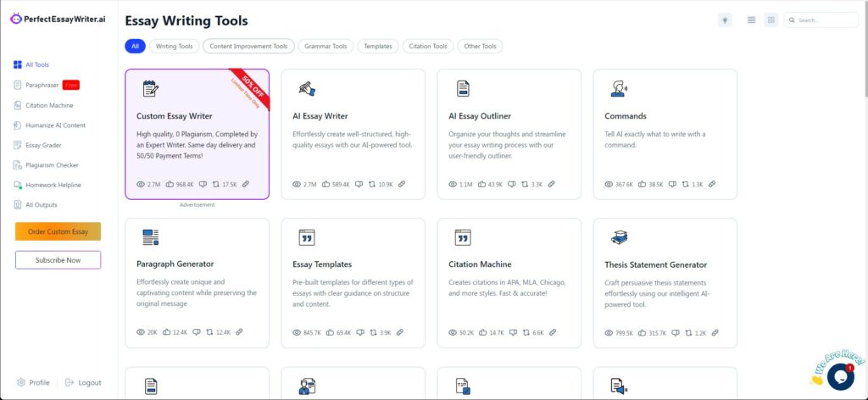This screenshot has width=868, height=400.
Task: Like the AI Essay Writer card
Action: (x=325, y=184)
